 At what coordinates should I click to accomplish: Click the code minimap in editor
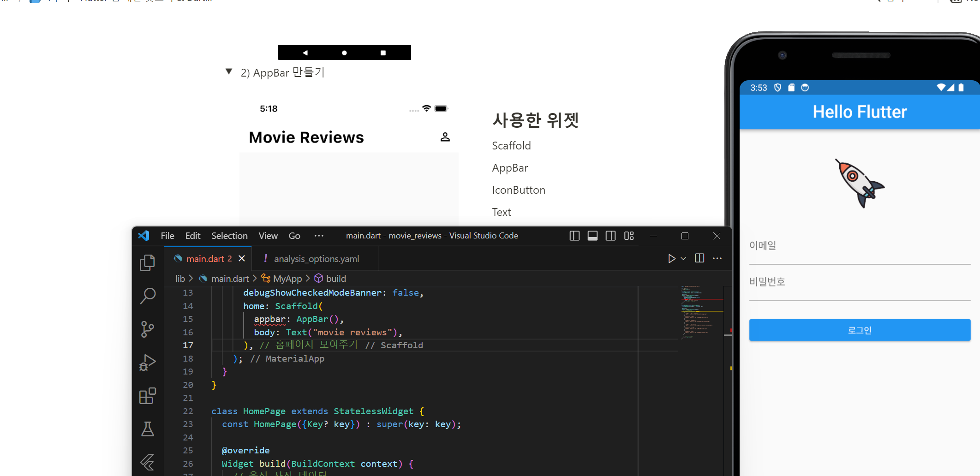click(x=702, y=312)
